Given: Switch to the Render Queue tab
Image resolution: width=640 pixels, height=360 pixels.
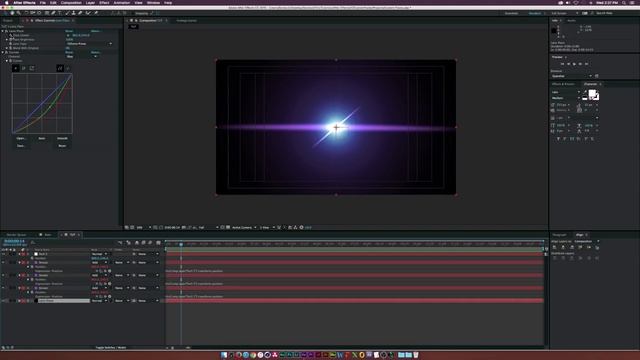Looking at the screenshot, I should 16,235.
